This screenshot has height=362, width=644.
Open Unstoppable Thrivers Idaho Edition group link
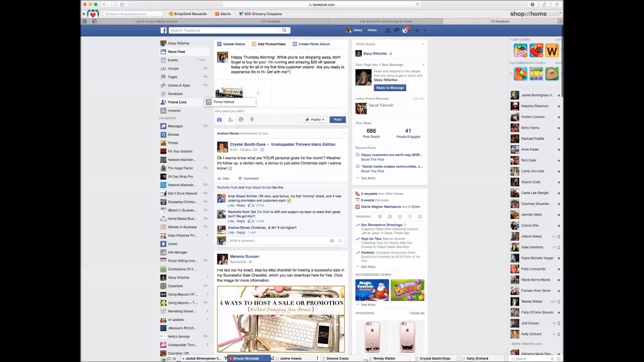(x=303, y=144)
